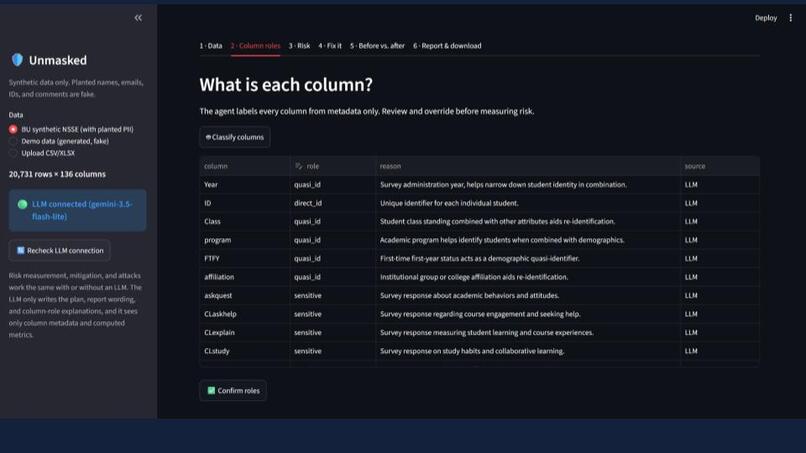Screen dimensions: 806x453
Task: Switch to the 2 · Column roles tab
Action: 255,46
